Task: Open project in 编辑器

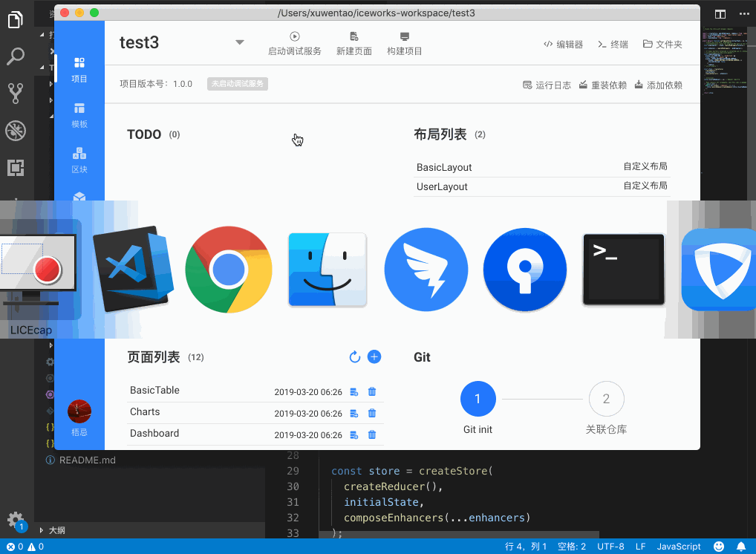Action: pyautogui.click(x=563, y=45)
